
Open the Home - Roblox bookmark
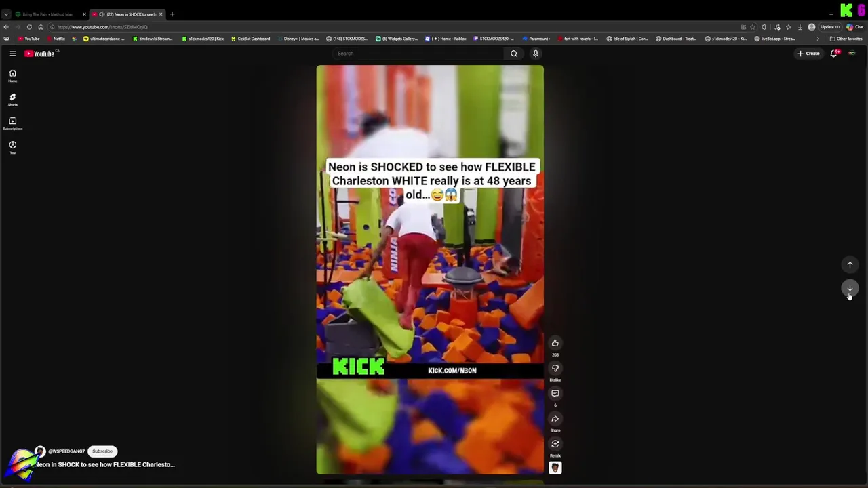click(x=446, y=39)
